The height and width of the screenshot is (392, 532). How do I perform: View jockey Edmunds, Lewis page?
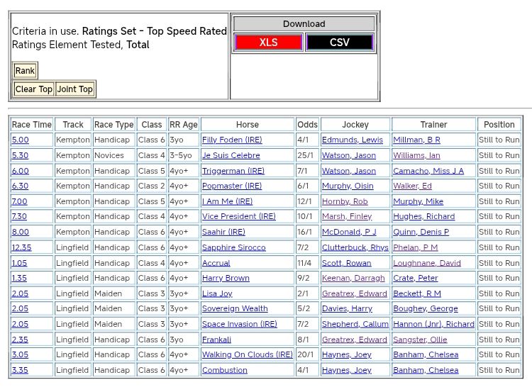pyautogui.click(x=352, y=140)
